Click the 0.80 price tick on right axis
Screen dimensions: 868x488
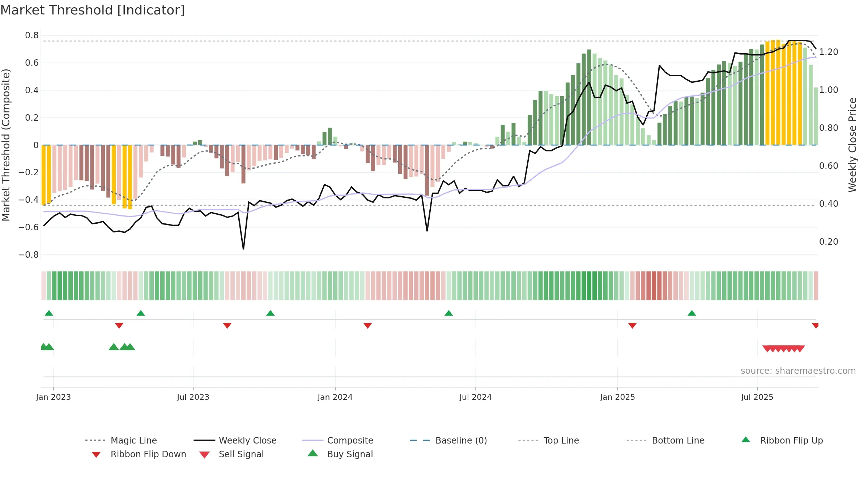coord(829,128)
